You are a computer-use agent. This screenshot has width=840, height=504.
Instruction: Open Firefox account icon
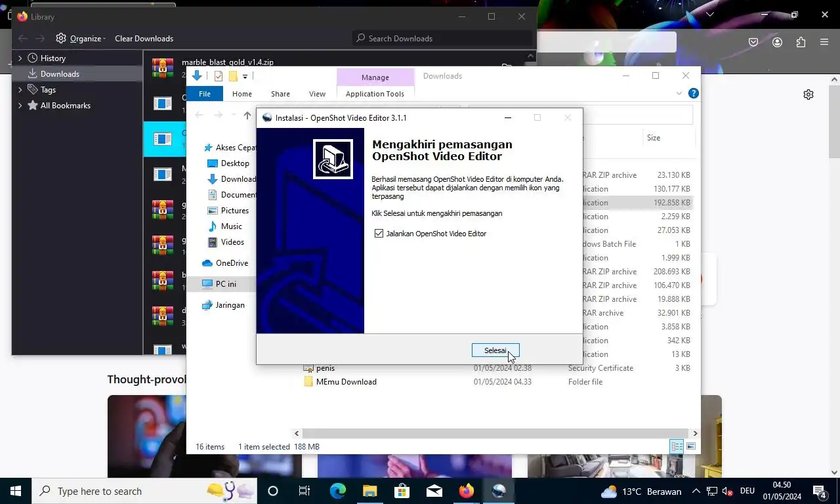777,42
